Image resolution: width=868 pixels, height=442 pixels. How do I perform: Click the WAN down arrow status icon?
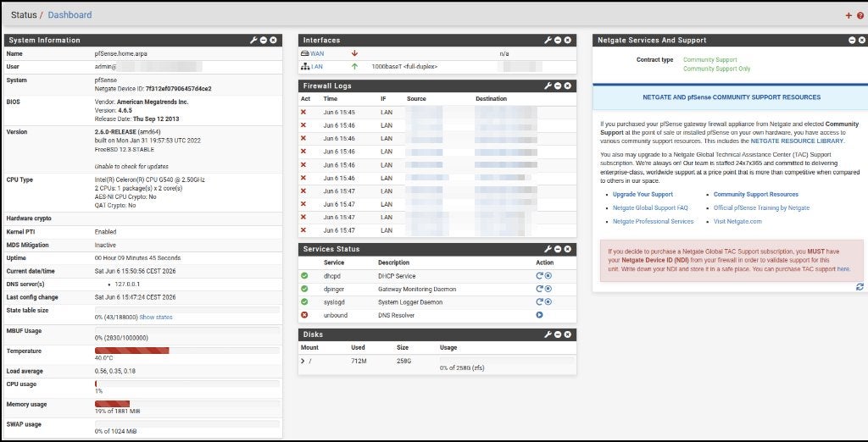coord(354,53)
